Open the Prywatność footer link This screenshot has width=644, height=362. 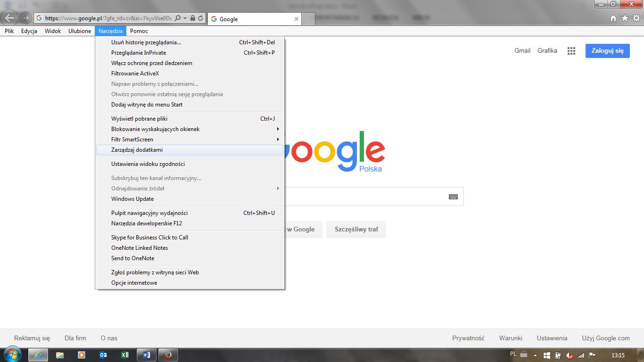pos(469,338)
